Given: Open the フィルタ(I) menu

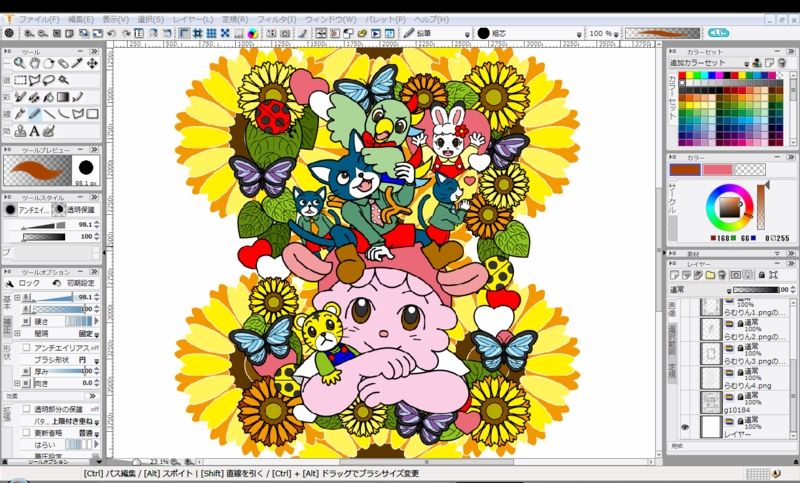Looking at the screenshot, I should pos(276,19).
